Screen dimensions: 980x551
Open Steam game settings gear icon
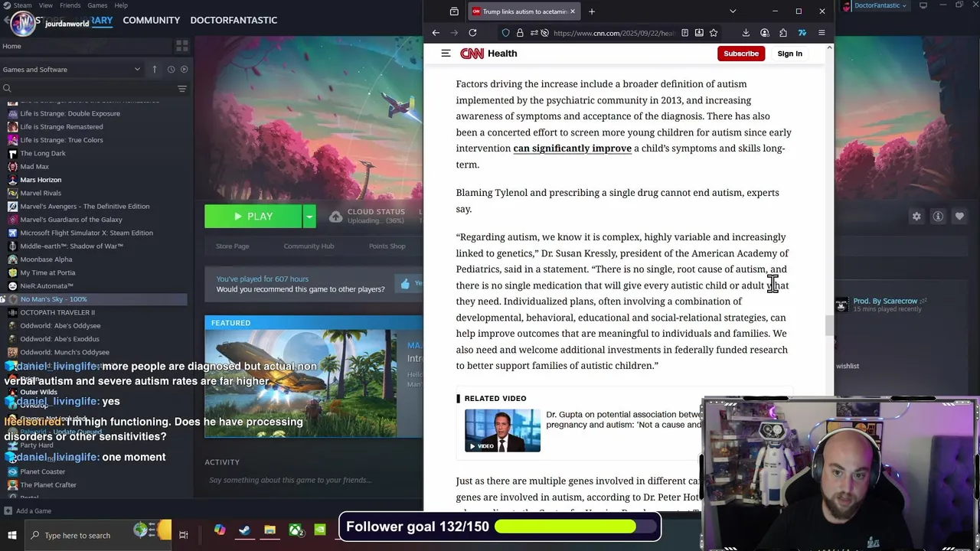coord(916,217)
